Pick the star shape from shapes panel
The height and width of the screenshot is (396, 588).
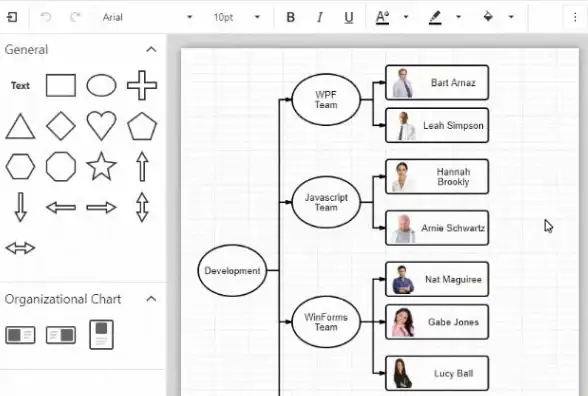[x=101, y=166]
